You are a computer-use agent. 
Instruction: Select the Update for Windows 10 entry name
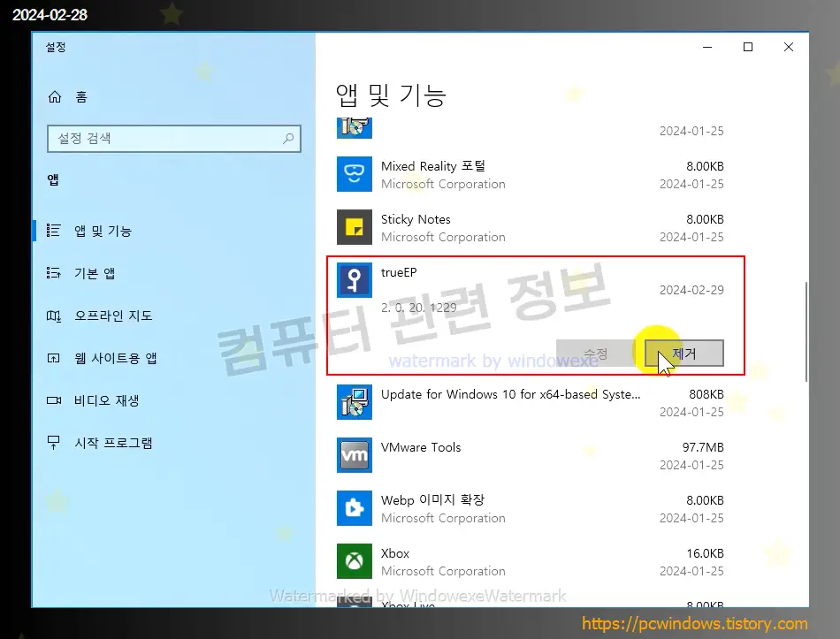pyautogui.click(x=510, y=394)
